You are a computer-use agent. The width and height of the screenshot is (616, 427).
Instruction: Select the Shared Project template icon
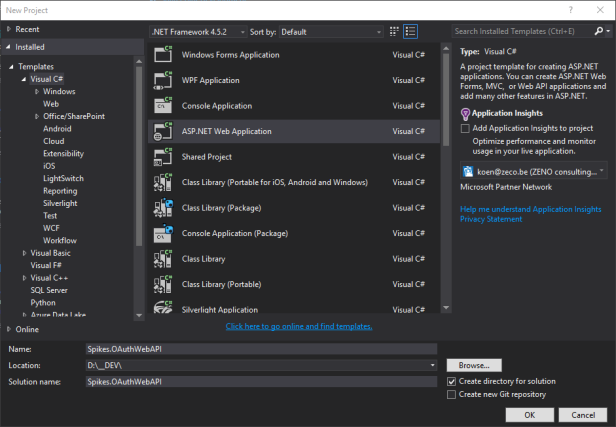point(163,157)
